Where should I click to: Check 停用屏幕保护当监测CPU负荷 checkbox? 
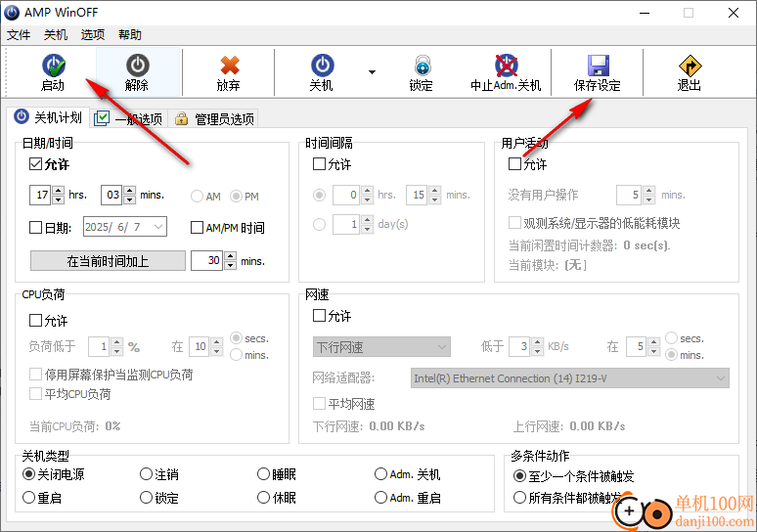tap(35, 375)
